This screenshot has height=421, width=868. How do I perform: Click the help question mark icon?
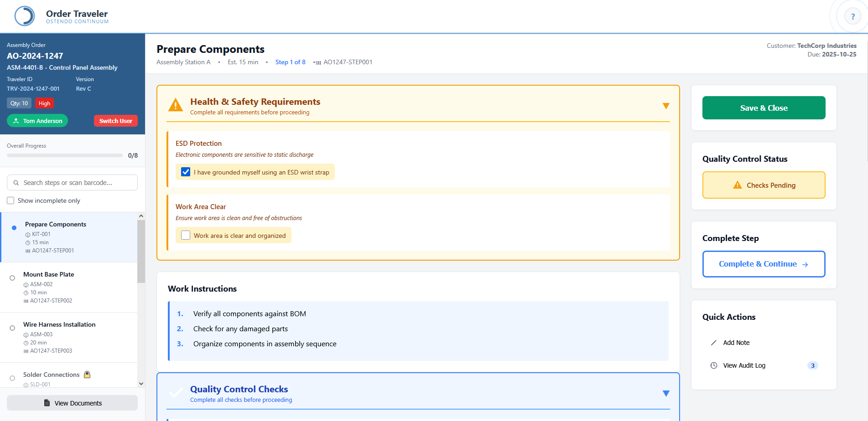tap(852, 17)
